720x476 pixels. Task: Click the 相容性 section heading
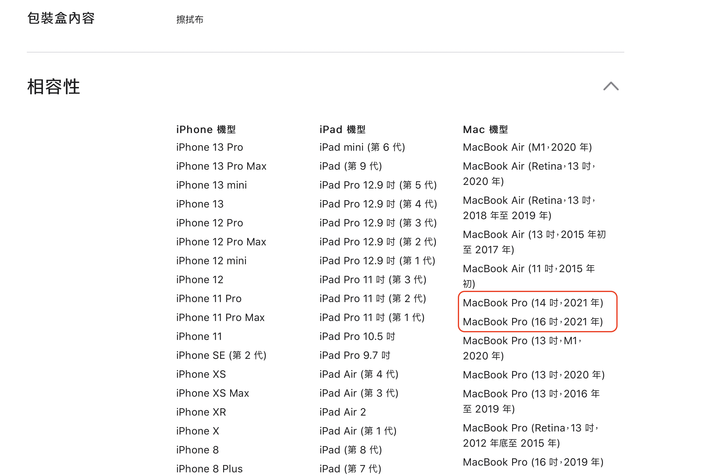(54, 86)
